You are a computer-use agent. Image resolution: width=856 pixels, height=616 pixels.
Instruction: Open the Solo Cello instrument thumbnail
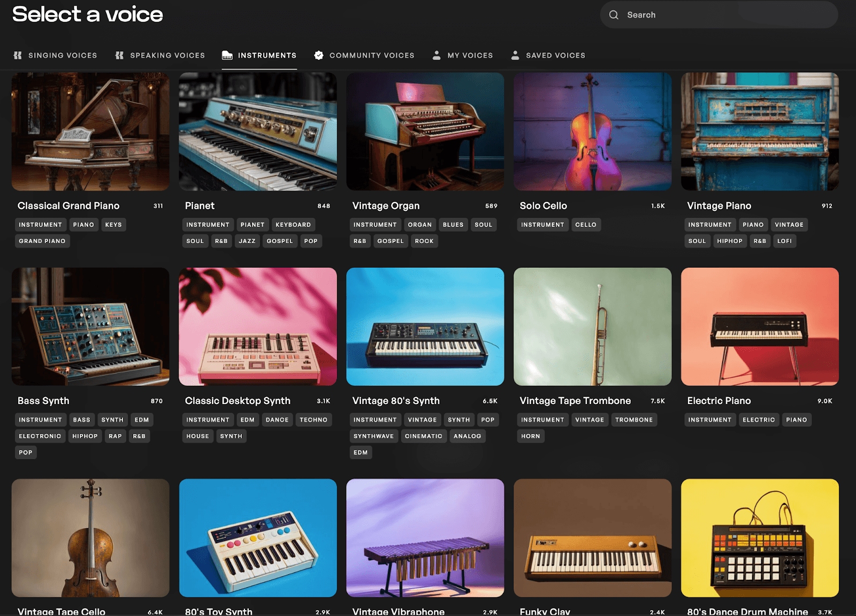pos(592,132)
